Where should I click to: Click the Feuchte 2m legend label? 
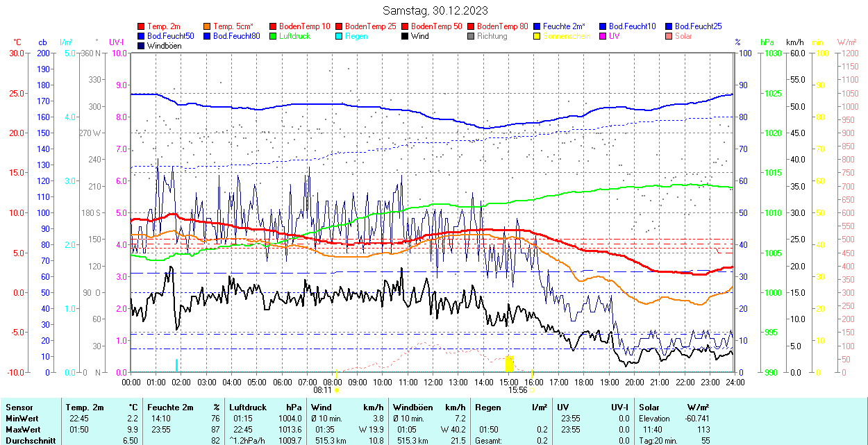[x=564, y=26]
